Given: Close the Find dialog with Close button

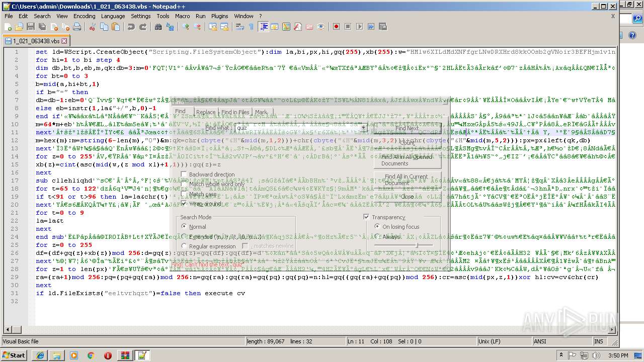Looking at the screenshot, I should click(x=407, y=197).
